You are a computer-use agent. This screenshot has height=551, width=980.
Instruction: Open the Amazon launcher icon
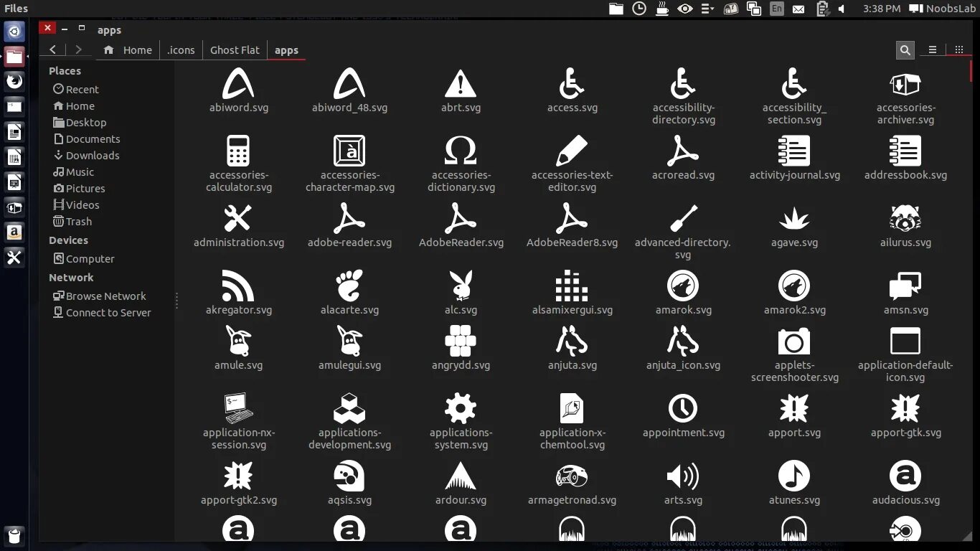[14, 232]
